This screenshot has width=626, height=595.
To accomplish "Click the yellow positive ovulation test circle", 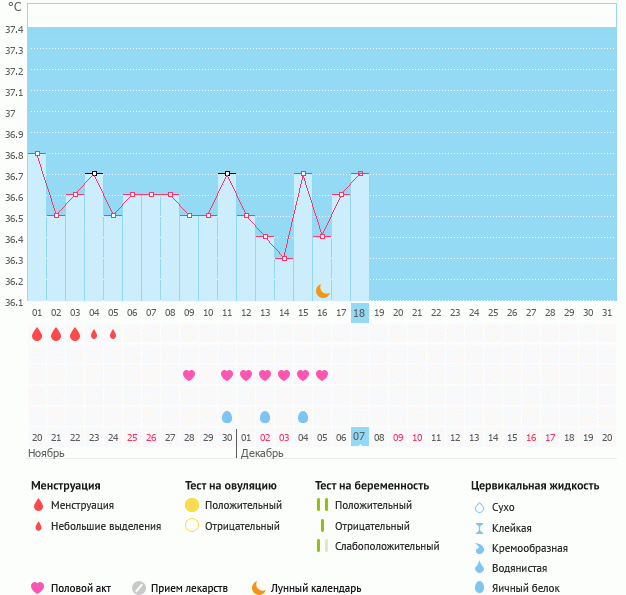I will pyautogui.click(x=192, y=506).
